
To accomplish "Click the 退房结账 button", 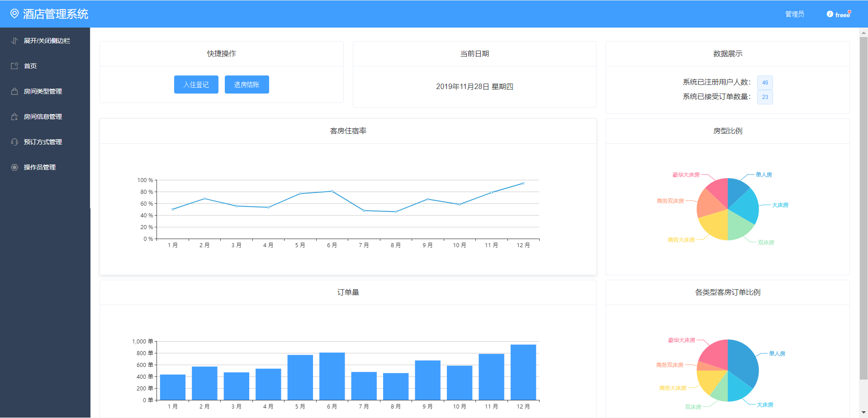I will (x=247, y=85).
